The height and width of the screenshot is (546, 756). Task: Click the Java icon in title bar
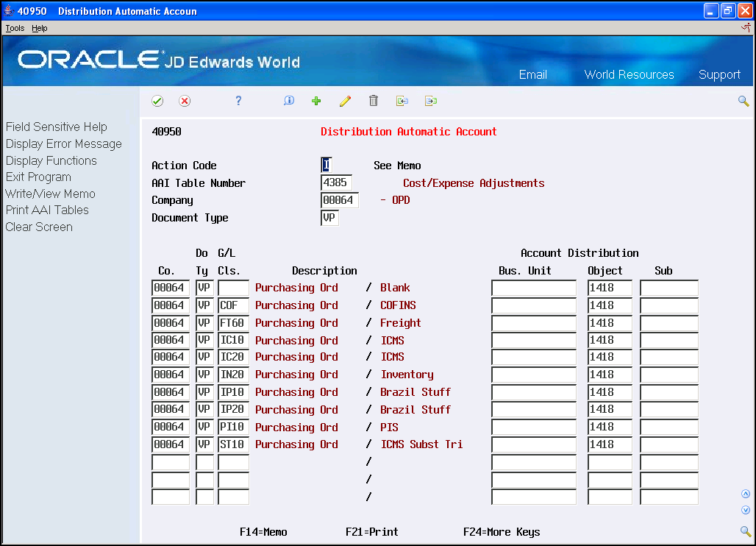tap(9, 10)
